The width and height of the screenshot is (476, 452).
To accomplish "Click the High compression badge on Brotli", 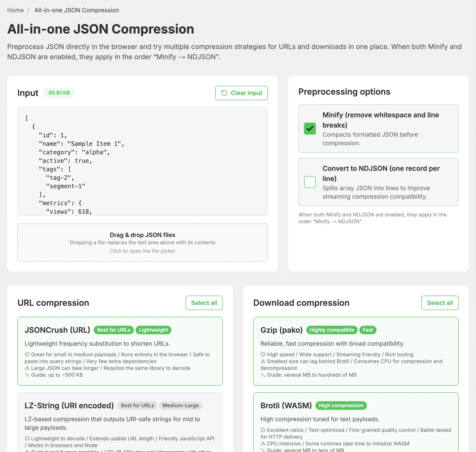I will [341, 406].
